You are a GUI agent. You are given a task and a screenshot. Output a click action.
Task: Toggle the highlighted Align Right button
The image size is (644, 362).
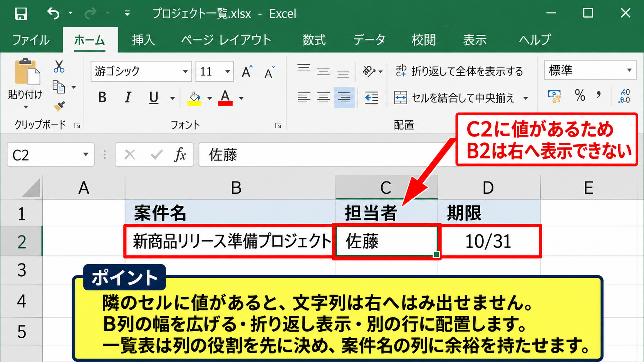[x=344, y=98]
